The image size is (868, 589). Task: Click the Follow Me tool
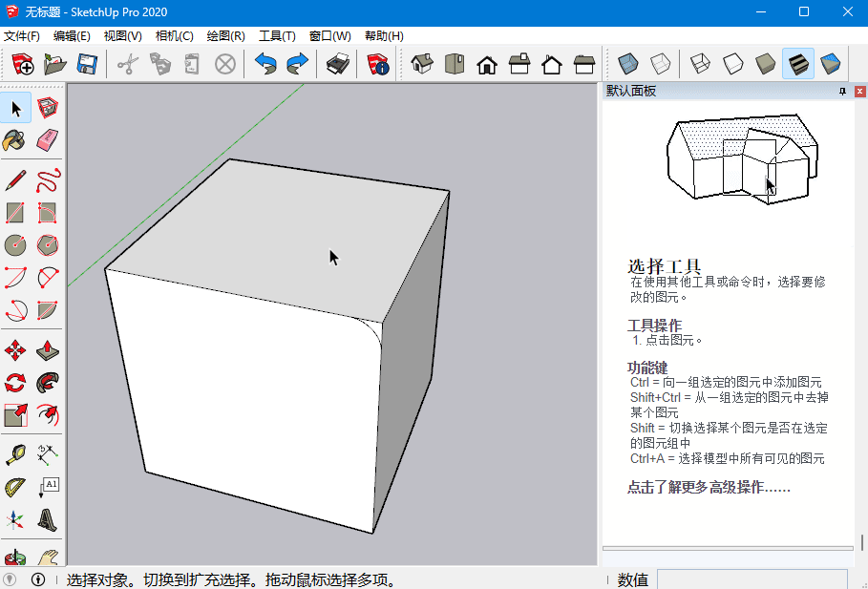click(48, 383)
